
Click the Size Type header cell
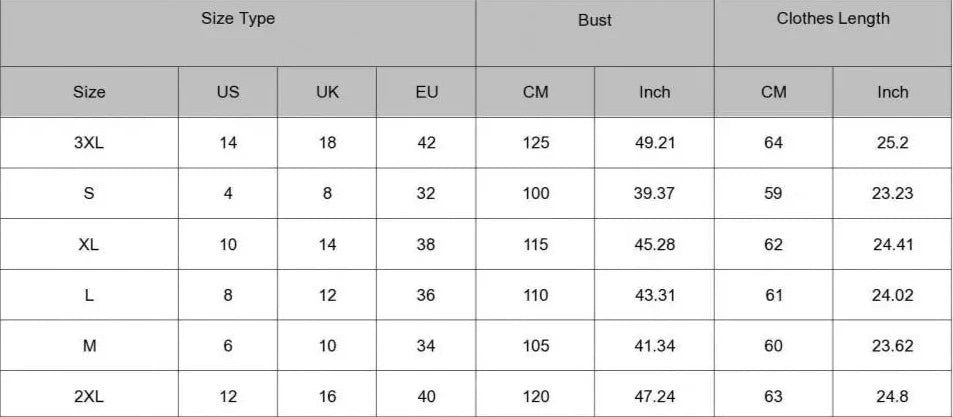click(238, 19)
